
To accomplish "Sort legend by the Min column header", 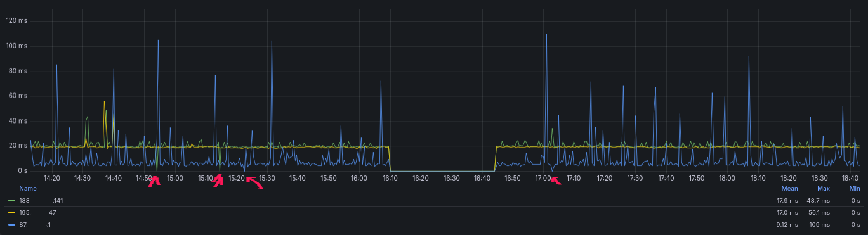I will point(855,189).
